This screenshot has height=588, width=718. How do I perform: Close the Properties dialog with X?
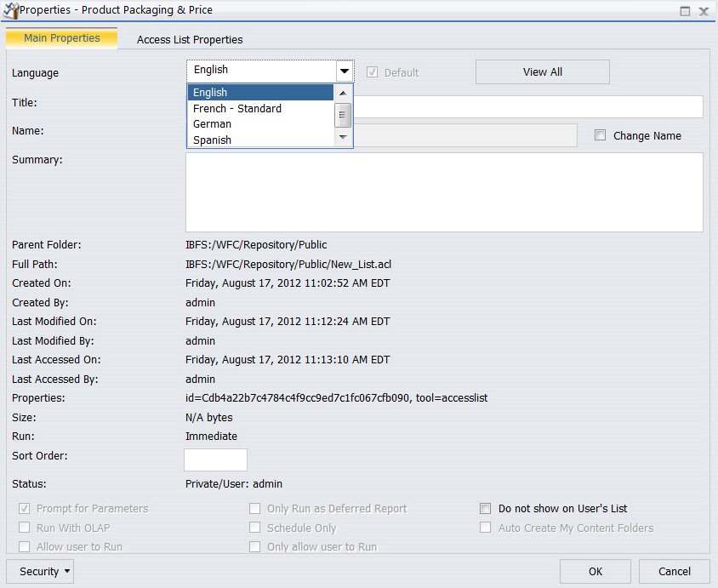click(704, 11)
